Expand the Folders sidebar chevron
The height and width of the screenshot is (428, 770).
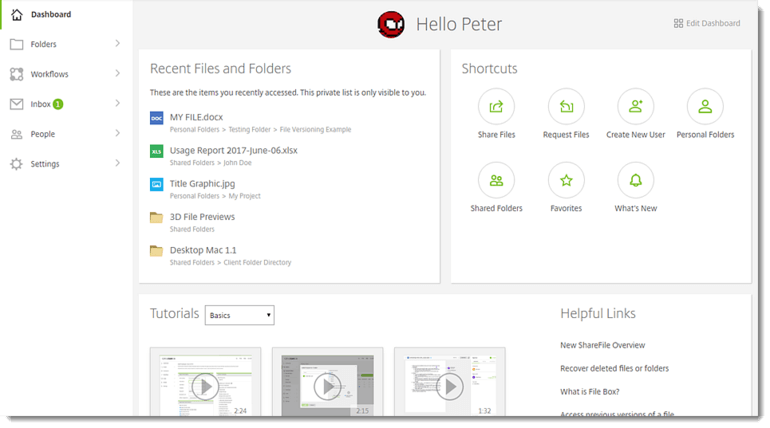tap(117, 44)
